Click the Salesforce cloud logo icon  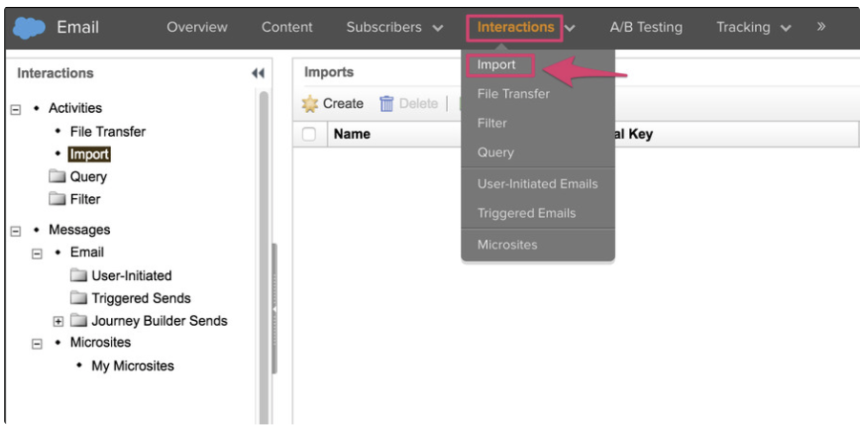[x=29, y=28]
